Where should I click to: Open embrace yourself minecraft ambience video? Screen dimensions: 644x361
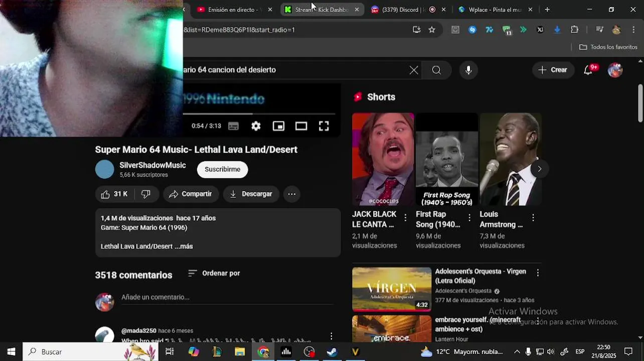point(392,329)
